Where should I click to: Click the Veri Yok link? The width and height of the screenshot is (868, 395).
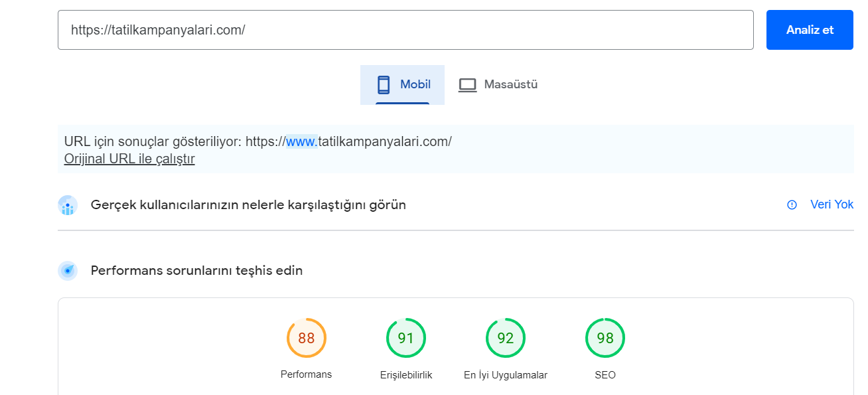click(832, 204)
